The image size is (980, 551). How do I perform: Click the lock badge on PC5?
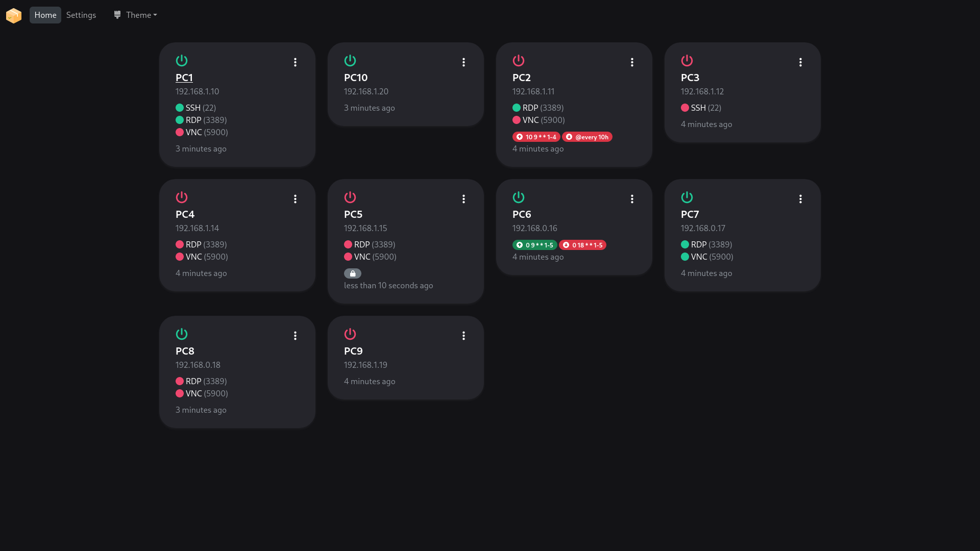352,273
